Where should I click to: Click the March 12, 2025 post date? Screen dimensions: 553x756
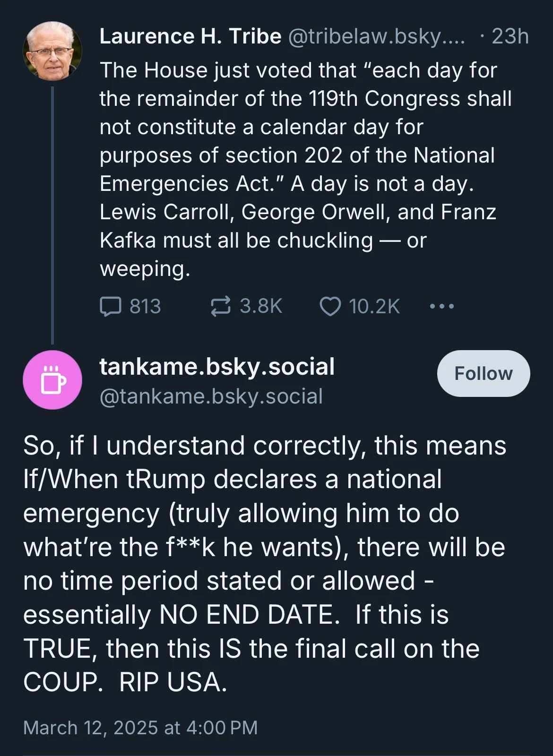point(140,728)
